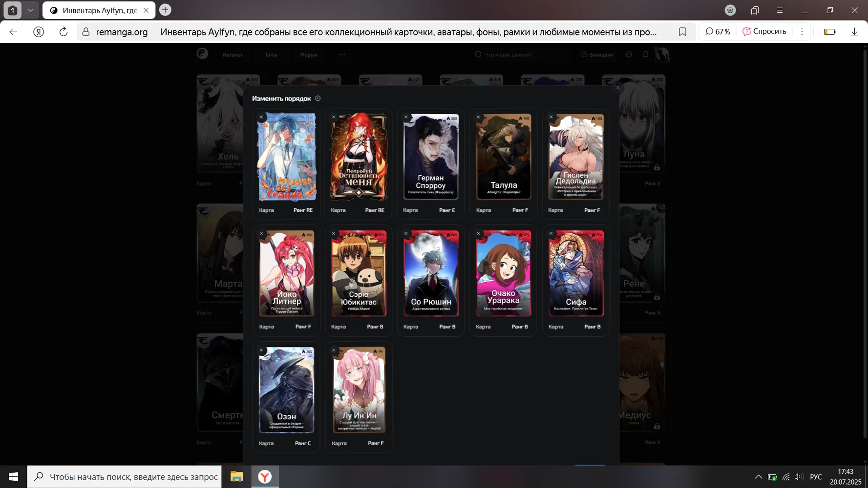
Task: Click the Спросить assistant button
Action: (x=764, y=32)
